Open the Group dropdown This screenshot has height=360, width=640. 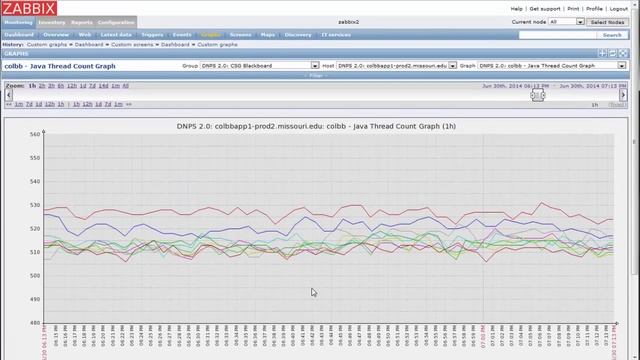260,66
